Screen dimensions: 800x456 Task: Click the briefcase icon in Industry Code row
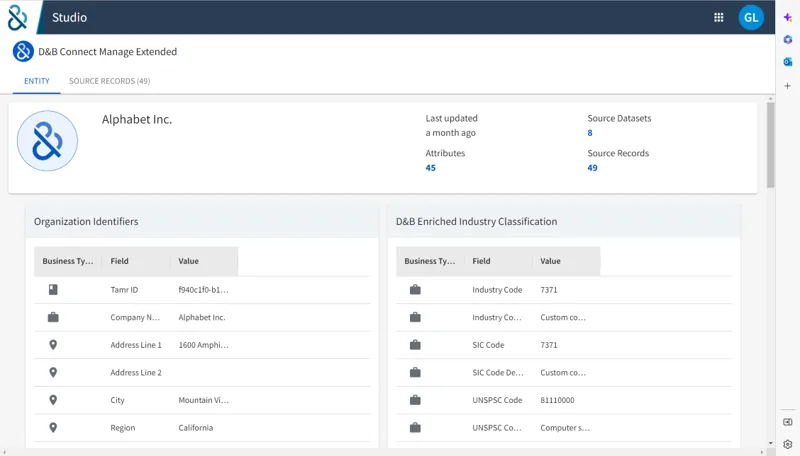(x=415, y=290)
